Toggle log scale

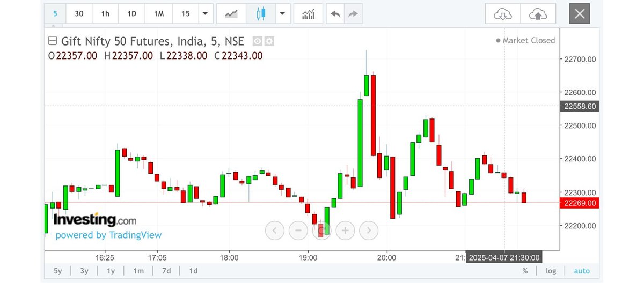(551, 271)
